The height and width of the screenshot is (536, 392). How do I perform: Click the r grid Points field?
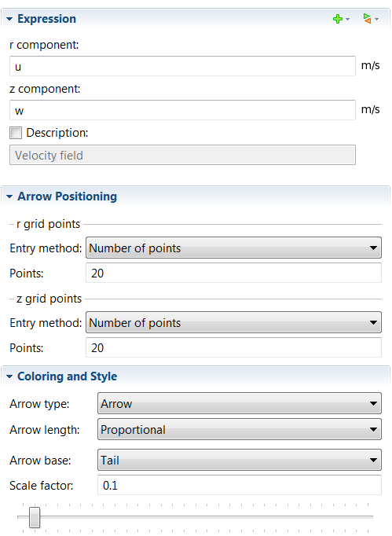point(233,273)
